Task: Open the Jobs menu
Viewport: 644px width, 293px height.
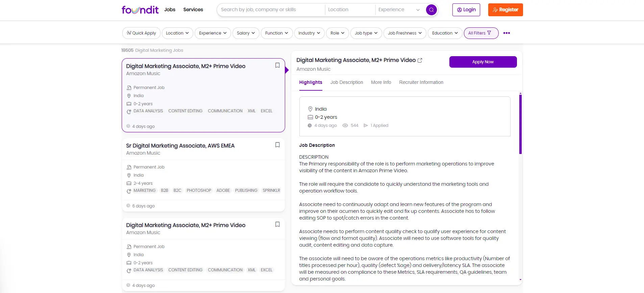Action: click(x=170, y=9)
